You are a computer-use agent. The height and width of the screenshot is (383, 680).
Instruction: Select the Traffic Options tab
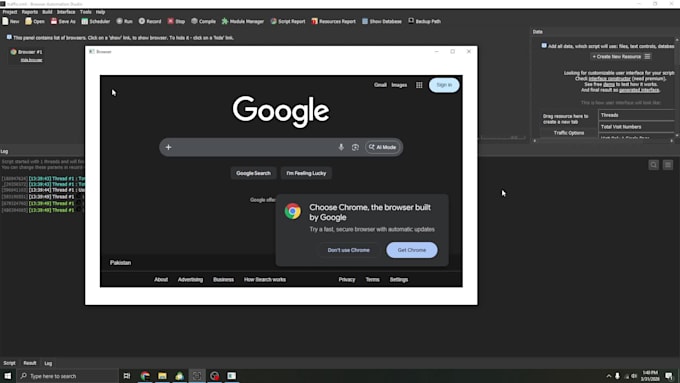tap(569, 133)
